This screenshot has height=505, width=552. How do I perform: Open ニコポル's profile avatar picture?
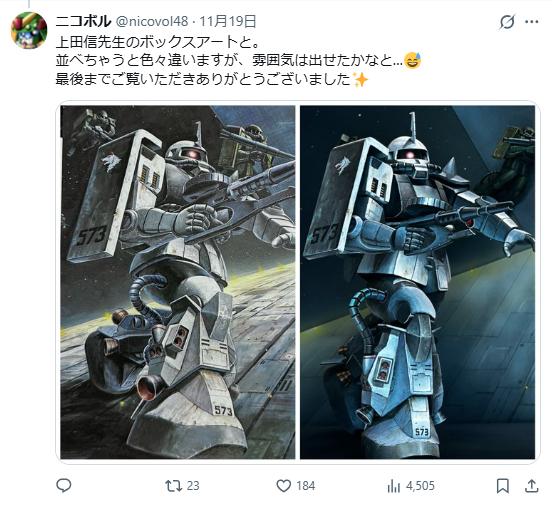tap(29, 30)
